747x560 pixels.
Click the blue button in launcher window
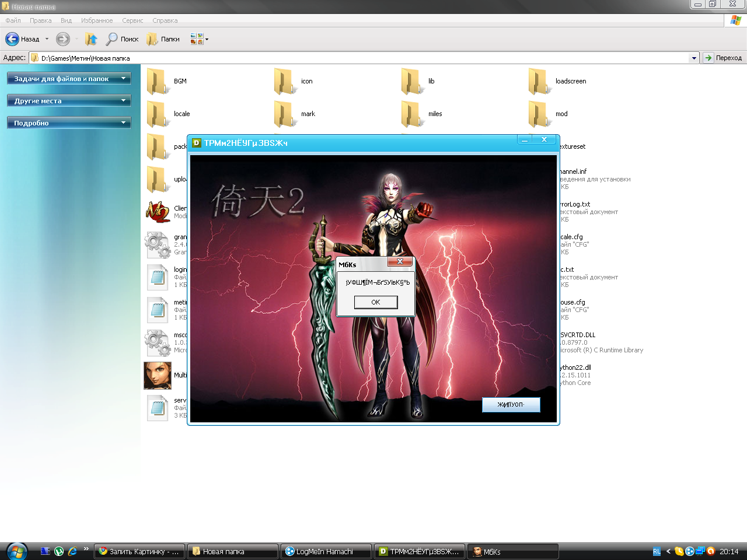coord(511,404)
